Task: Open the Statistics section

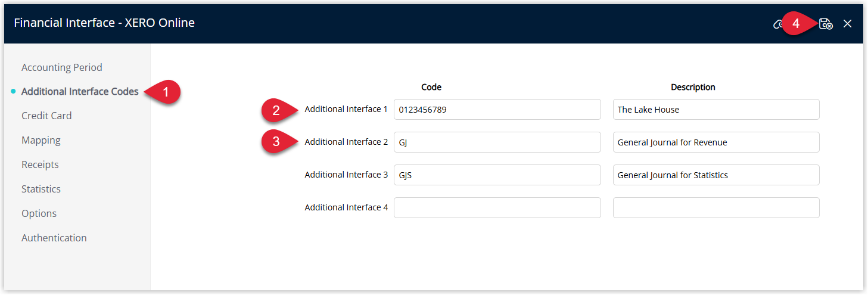Action: (41, 189)
